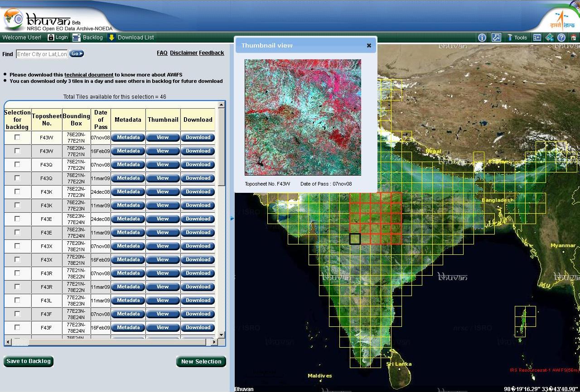
Task: Open the FAQ link
Action: click(x=162, y=53)
